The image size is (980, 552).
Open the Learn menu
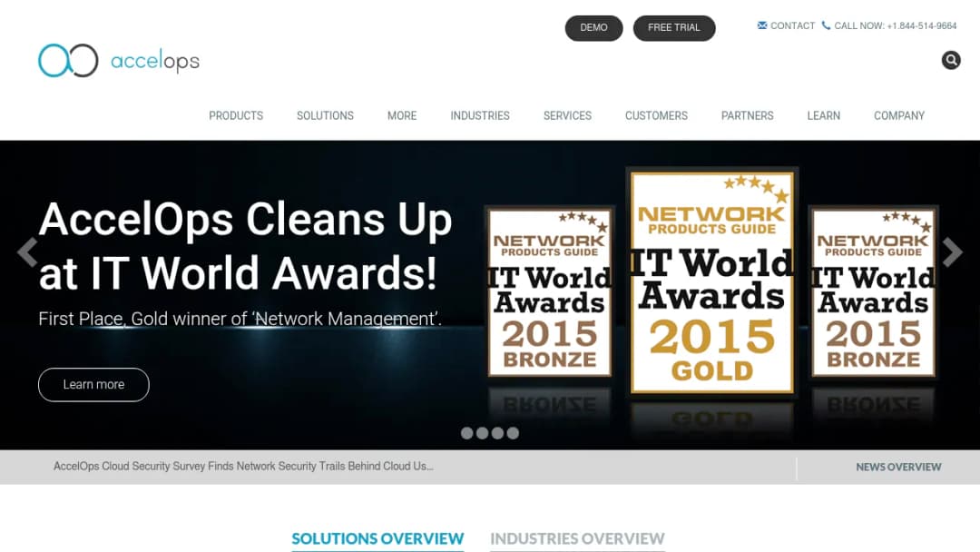coord(824,115)
